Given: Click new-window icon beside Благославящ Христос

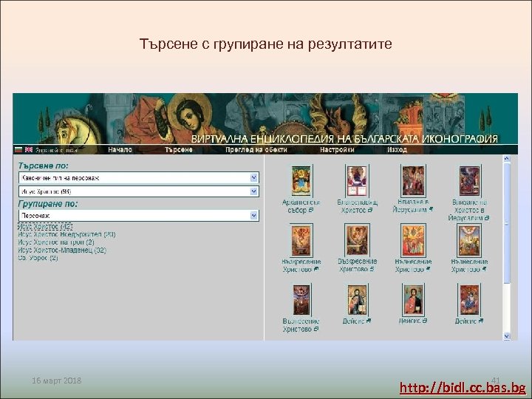Looking at the screenshot, I should [370, 211].
